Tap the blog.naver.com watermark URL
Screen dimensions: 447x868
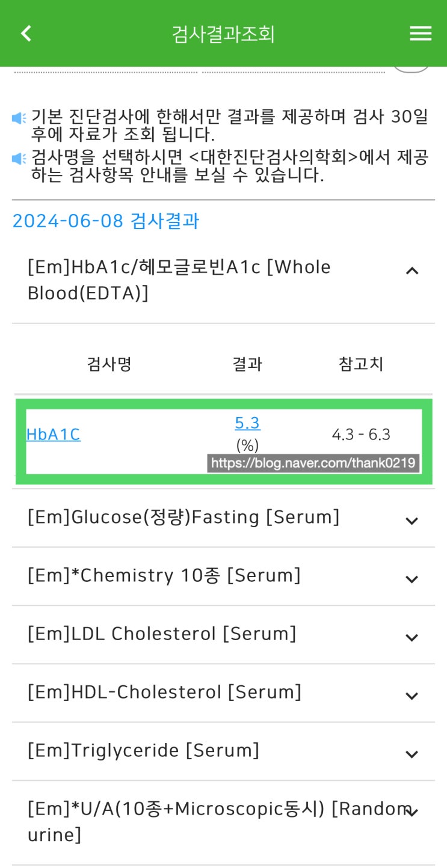pyautogui.click(x=313, y=463)
